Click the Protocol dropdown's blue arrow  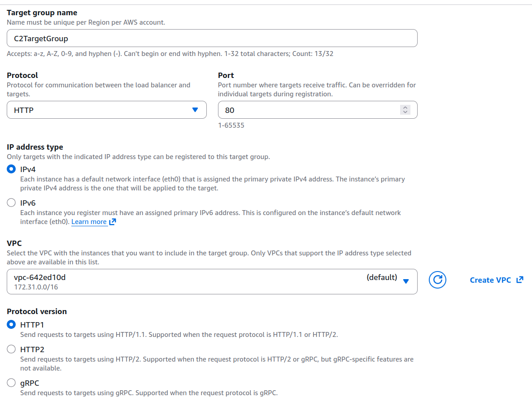pyautogui.click(x=195, y=110)
